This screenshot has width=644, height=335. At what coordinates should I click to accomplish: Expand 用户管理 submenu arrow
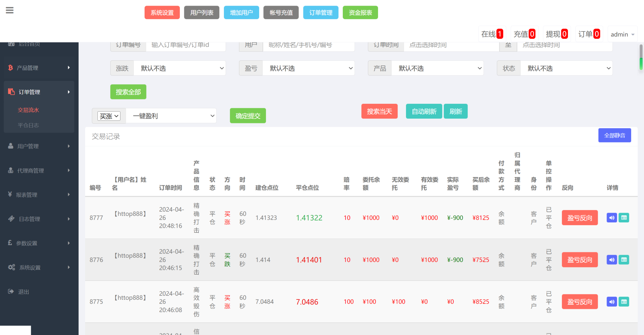point(69,146)
